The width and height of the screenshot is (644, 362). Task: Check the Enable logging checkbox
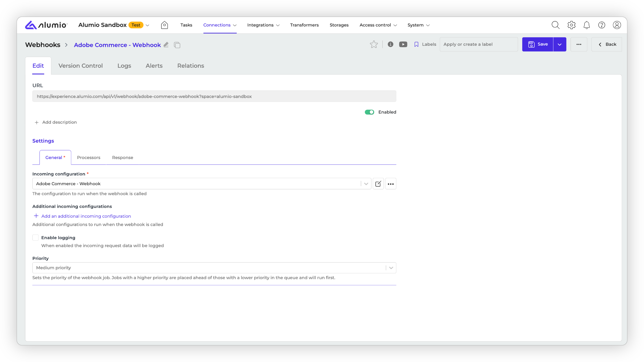[x=36, y=238]
